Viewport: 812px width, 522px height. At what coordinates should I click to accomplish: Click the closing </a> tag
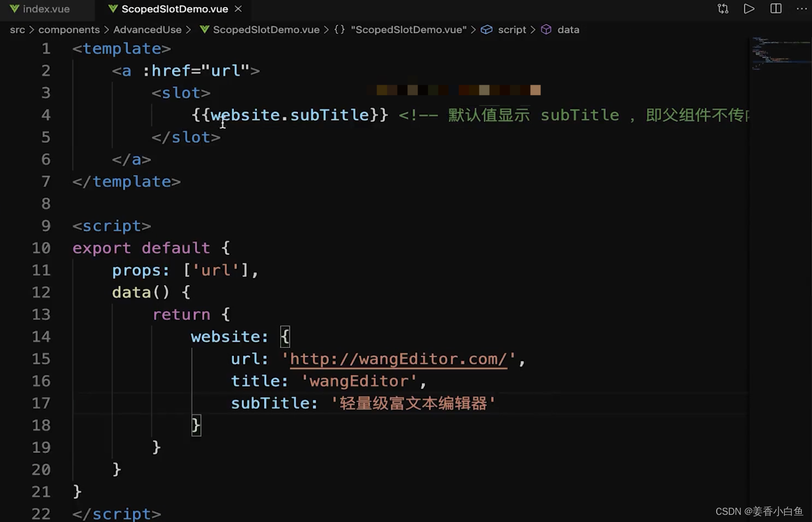coord(132,159)
